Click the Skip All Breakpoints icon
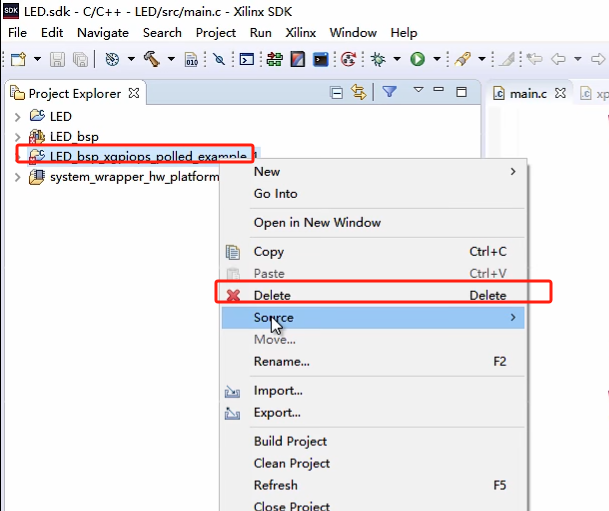 coord(219,59)
